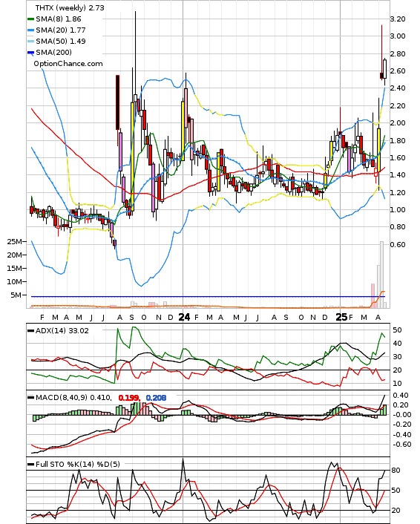Click the 3.20 price axis label
This screenshot has height=524, width=420.
click(x=398, y=19)
